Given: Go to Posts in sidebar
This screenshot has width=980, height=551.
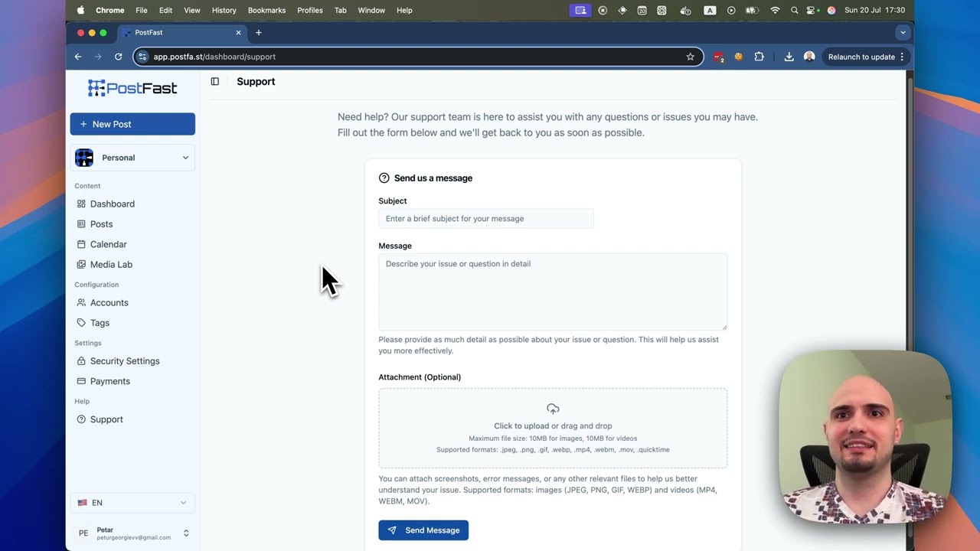Looking at the screenshot, I should point(101,224).
